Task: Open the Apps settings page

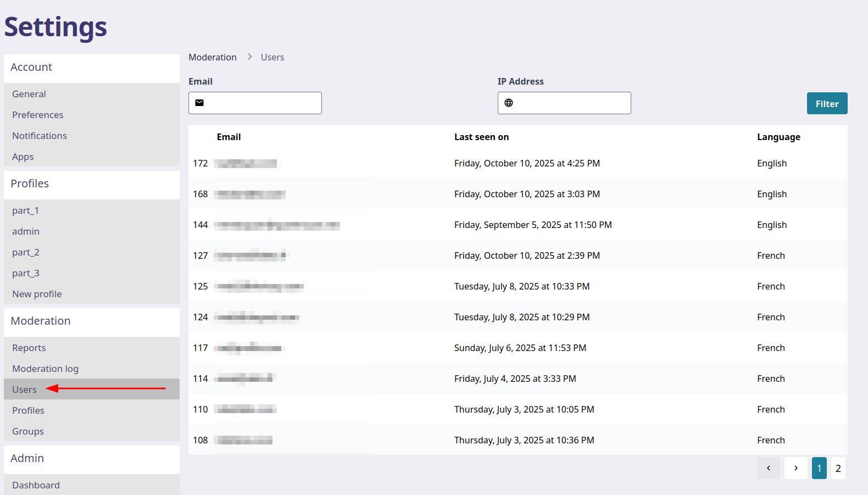Action: coord(23,157)
